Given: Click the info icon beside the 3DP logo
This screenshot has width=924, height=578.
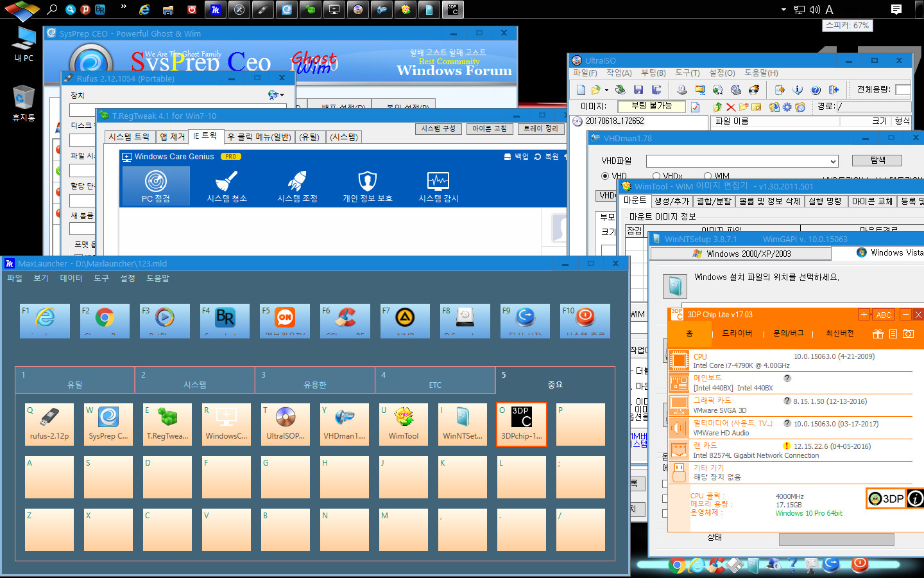Looking at the screenshot, I should 916,498.
